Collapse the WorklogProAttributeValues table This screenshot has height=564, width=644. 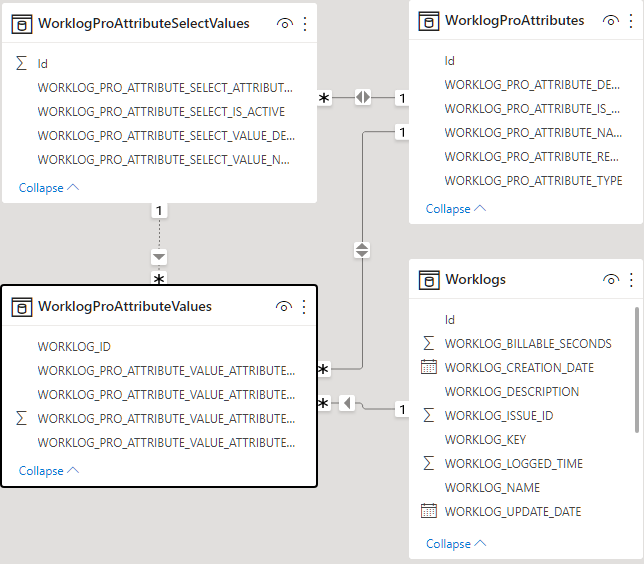pyautogui.click(x=48, y=471)
